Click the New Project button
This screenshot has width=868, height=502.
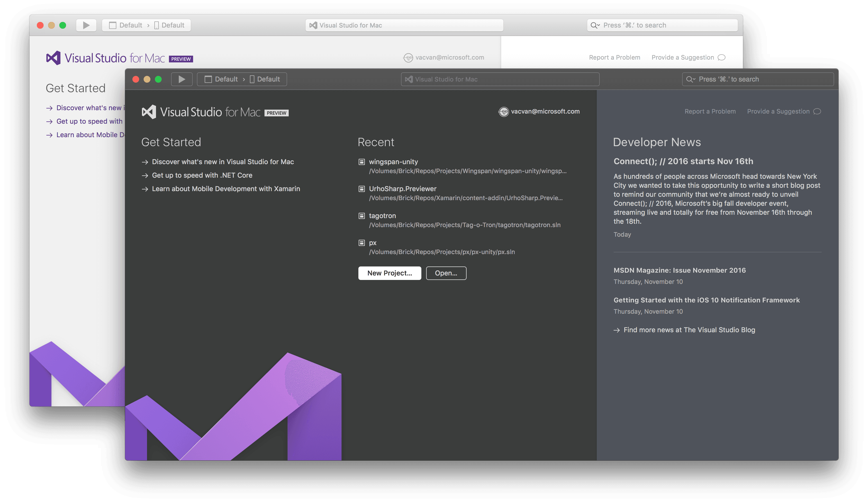pyautogui.click(x=389, y=273)
